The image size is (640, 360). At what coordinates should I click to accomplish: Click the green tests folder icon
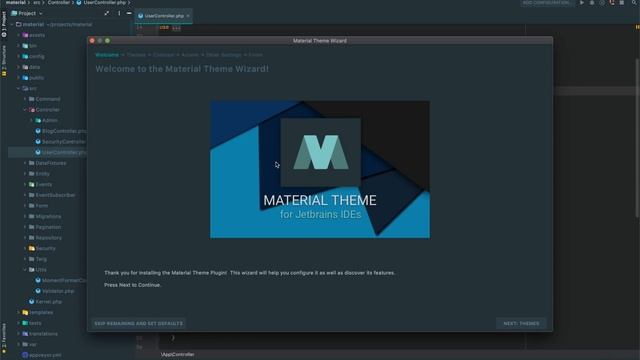25,323
